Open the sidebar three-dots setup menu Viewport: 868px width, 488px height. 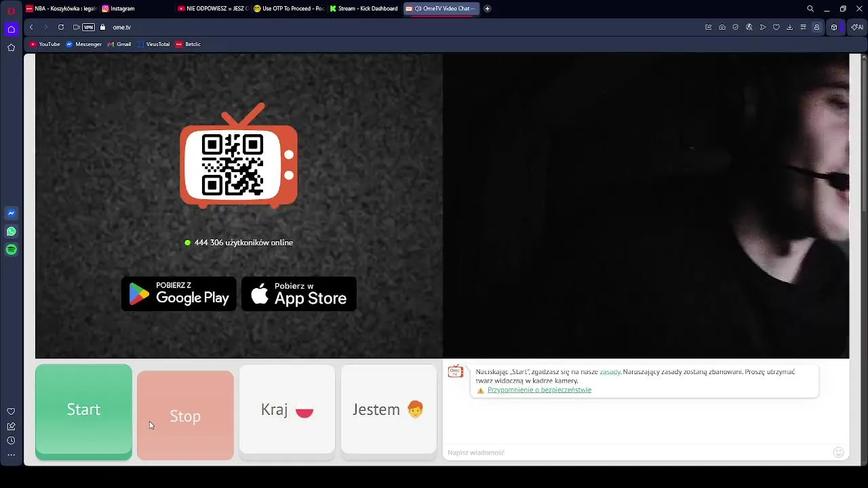pyautogui.click(x=11, y=455)
